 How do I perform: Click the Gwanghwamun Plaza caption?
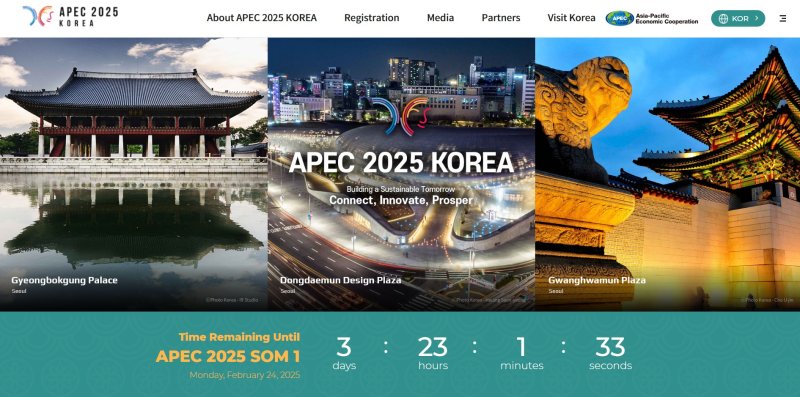click(596, 280)
